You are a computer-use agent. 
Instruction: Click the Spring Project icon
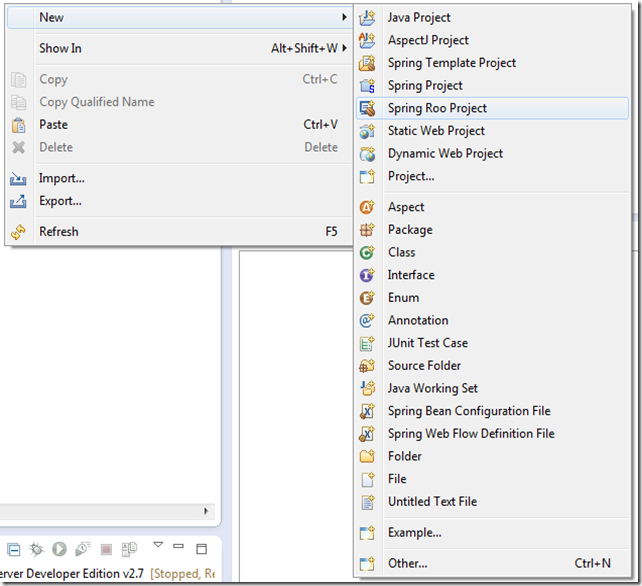(x=367, y=86)
